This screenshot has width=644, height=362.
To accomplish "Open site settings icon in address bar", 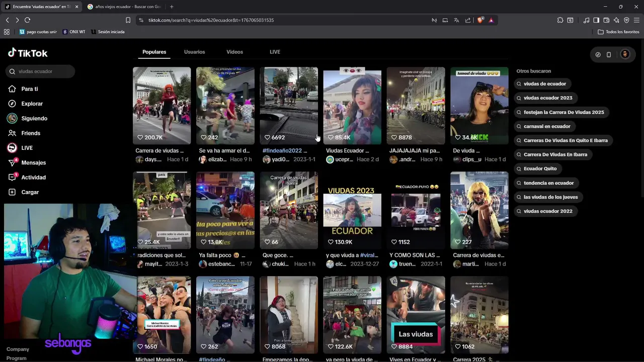I will 141,20.
